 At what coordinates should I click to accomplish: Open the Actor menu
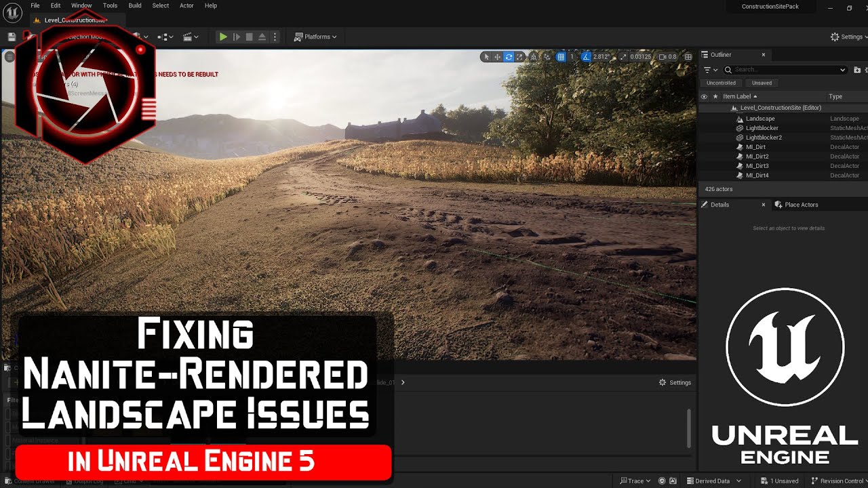186,5
